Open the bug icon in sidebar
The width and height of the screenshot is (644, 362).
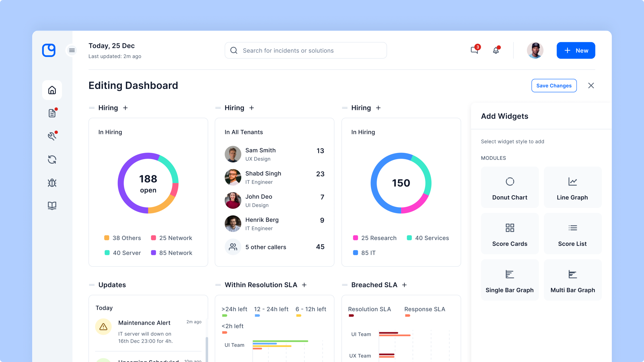(52, 183)
